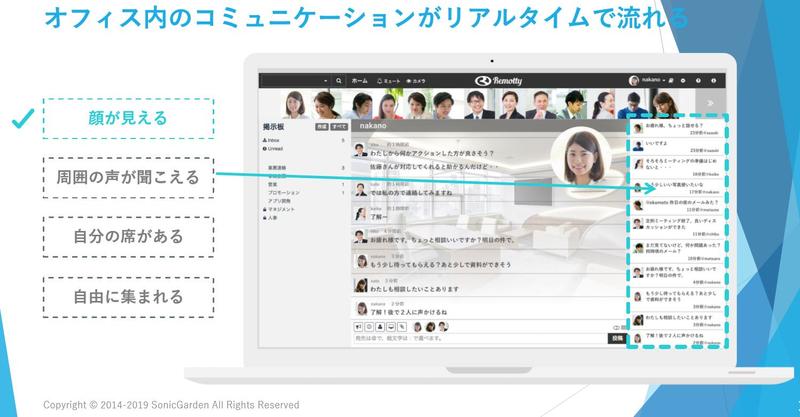Click the large circular nakano profile photo
This screenshot has height=417, width=800.
(581, 156)
